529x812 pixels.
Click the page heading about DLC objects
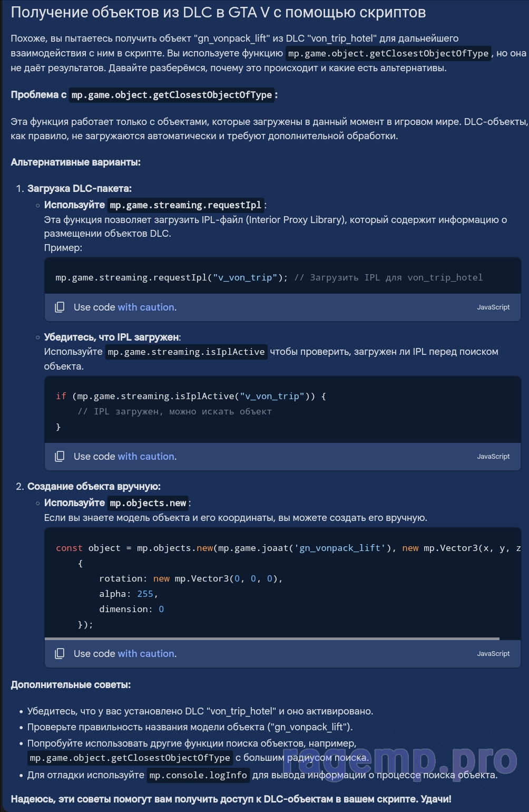point(218,12)
